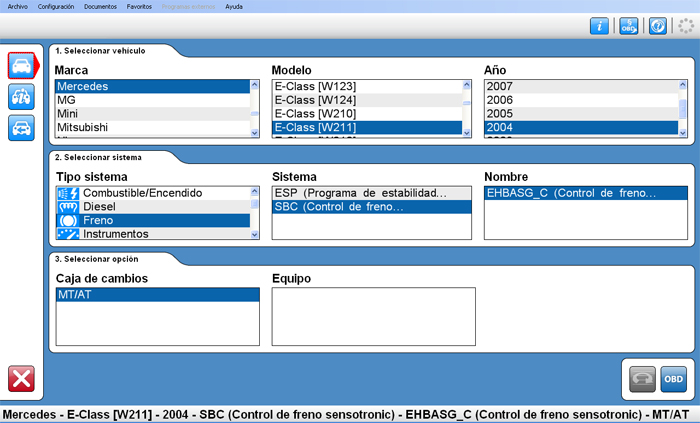
Task: Select year 2007
Action: click(x=581, y=86)
